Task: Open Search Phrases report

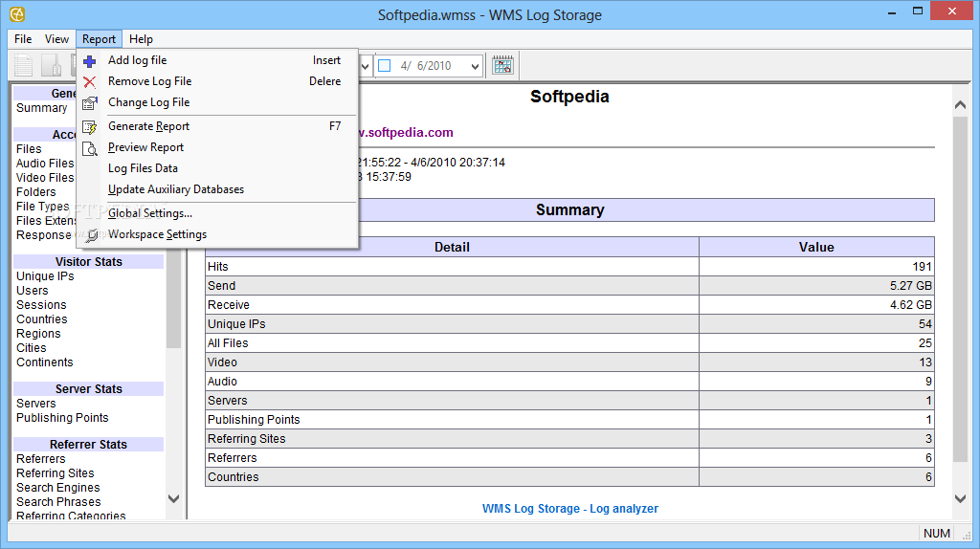Action: (x=58, y=501)
